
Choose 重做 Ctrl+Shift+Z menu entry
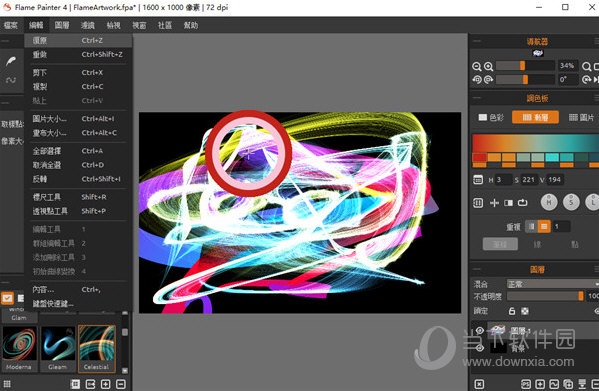point(78,55)
